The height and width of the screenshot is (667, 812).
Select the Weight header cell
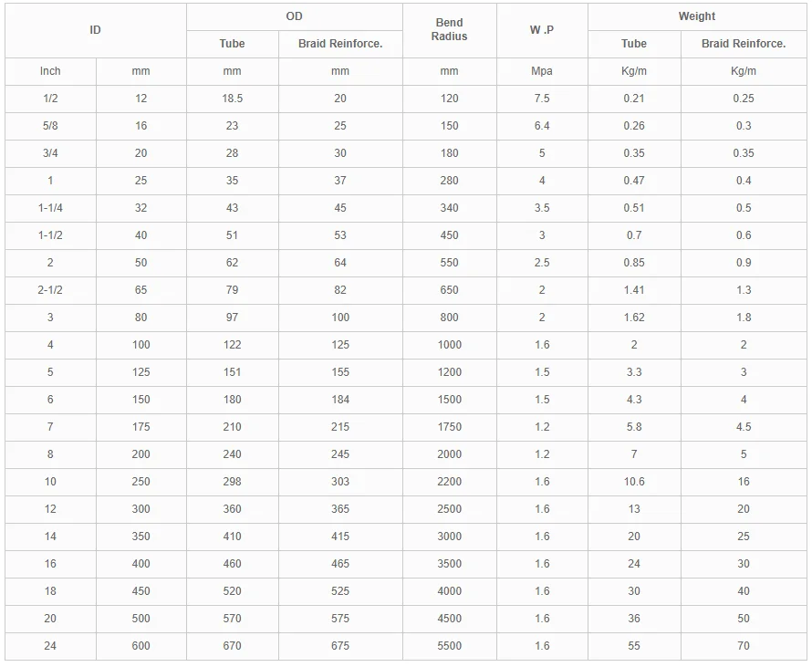tap(696, 16)
